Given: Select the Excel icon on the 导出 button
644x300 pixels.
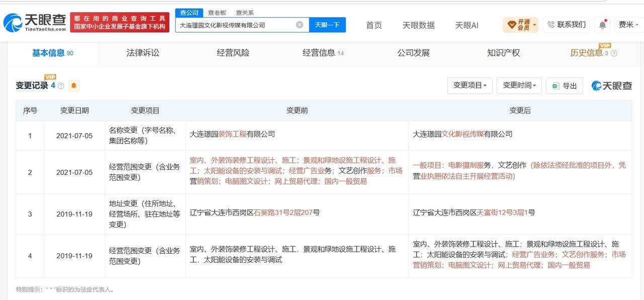Looking at the screenshot, I should tap(555, 86).
